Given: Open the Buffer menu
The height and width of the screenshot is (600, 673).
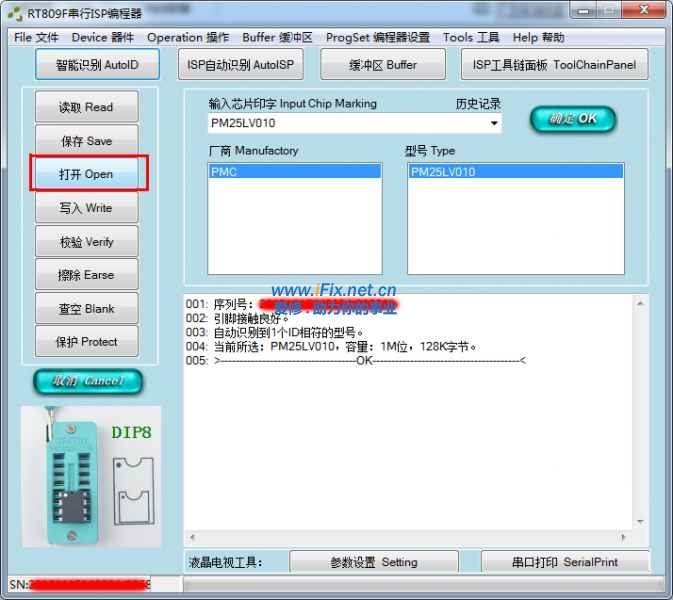Looking at the screenshot, I should click(x=277, y=38).
